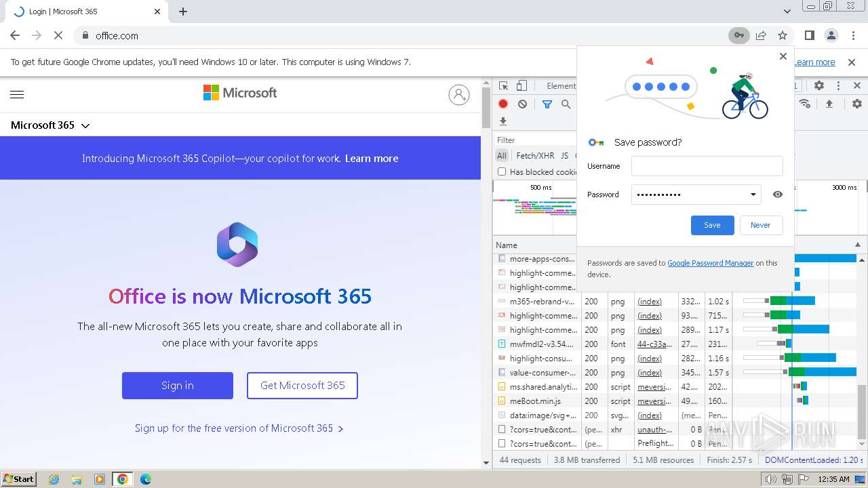Click Learn more in Copilot banner
This screenshot has height=488, width=868.
[372, 159]
